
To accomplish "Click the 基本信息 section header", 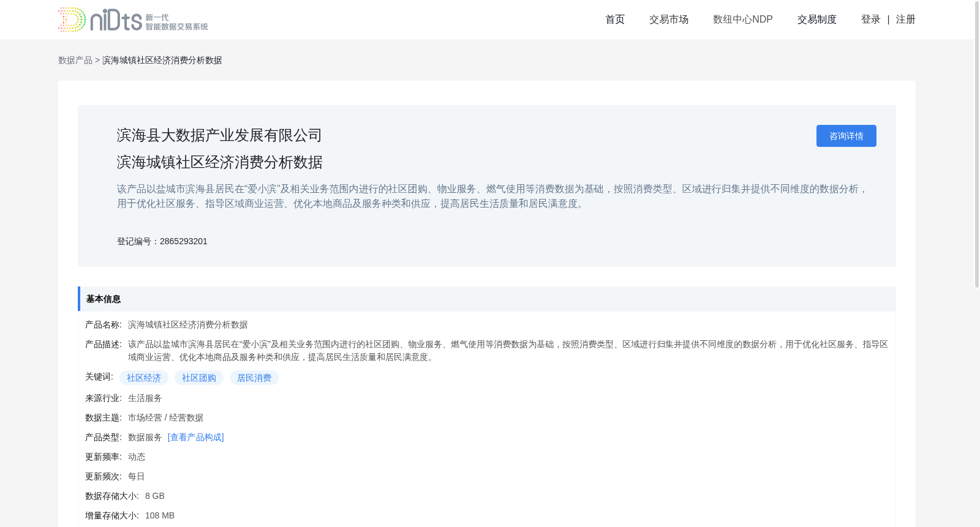I will [x=487, y=299].
